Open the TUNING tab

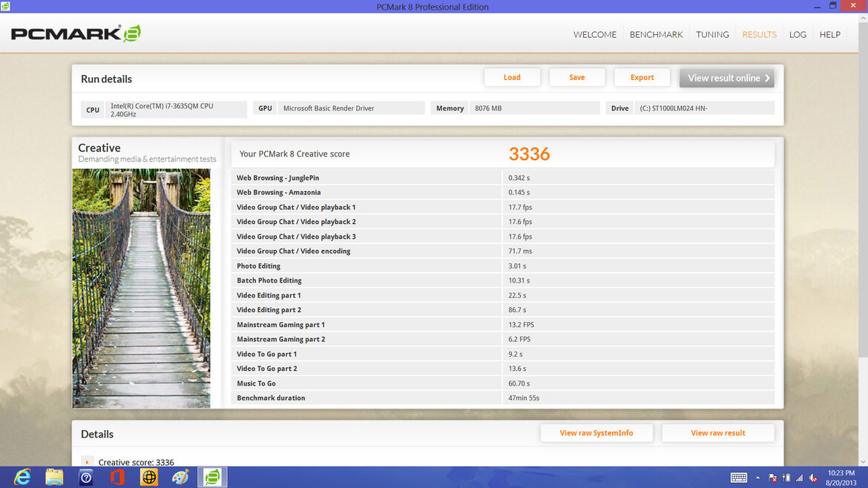coord(712,34)
